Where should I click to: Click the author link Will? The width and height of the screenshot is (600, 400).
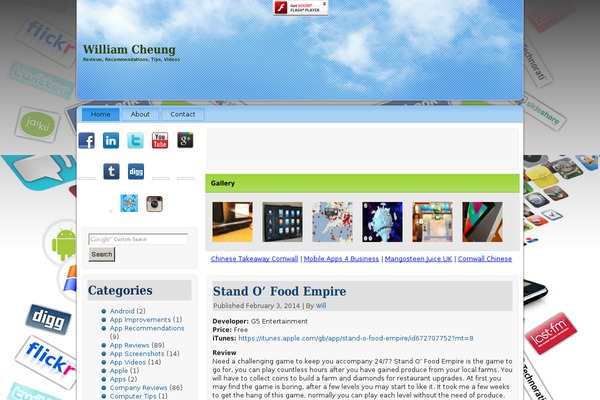(x=321, y=306)
